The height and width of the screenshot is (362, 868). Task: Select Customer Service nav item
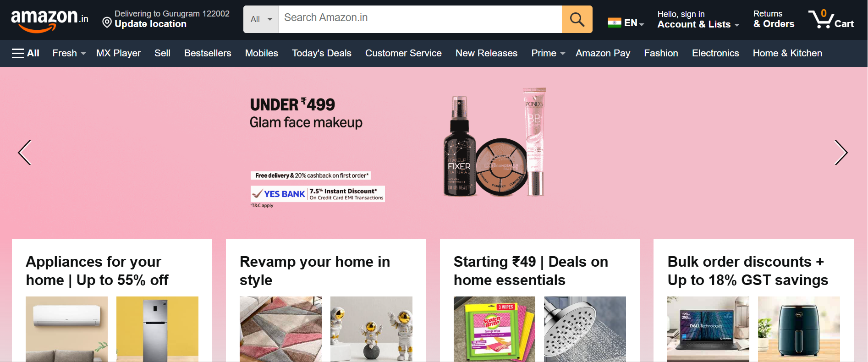click(x=403, y=53)
